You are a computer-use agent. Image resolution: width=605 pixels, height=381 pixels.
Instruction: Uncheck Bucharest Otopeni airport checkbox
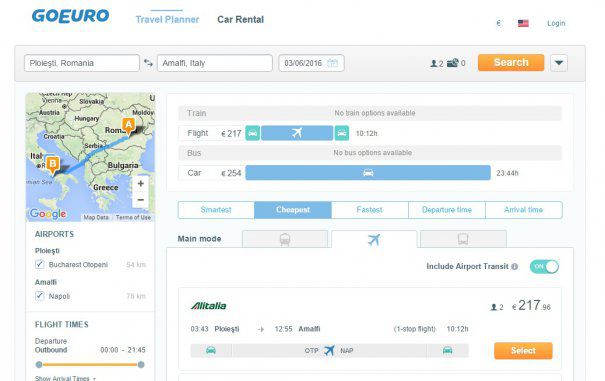click(x=39, y=264)
